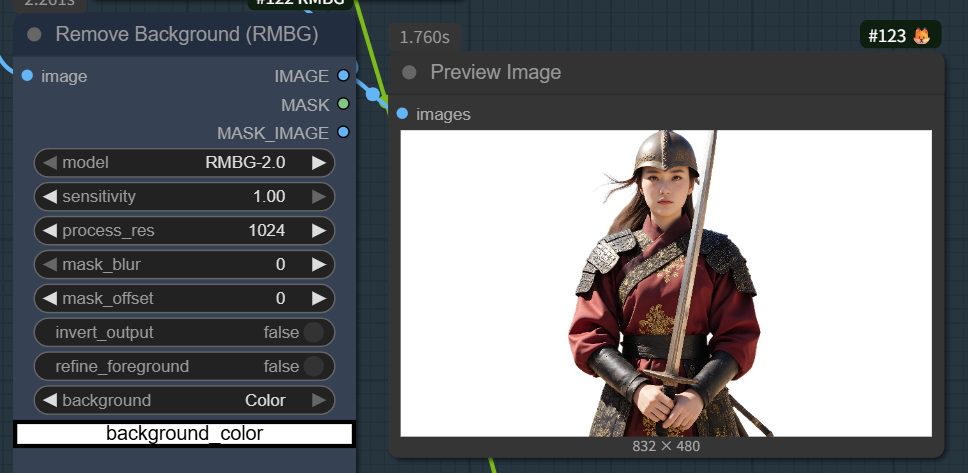Select next model with right arrow
This screenshot has height=473, width=968.
click(319, 162)
